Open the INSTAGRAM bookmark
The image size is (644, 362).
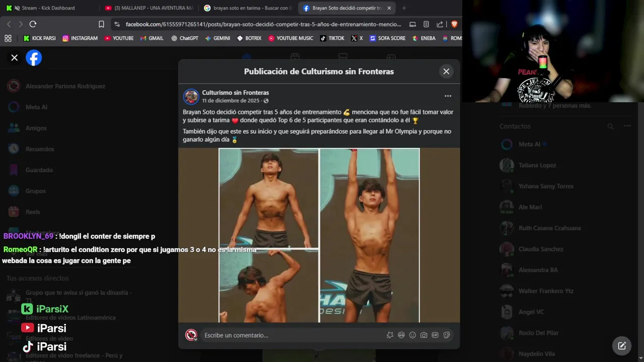click(80, 38)
